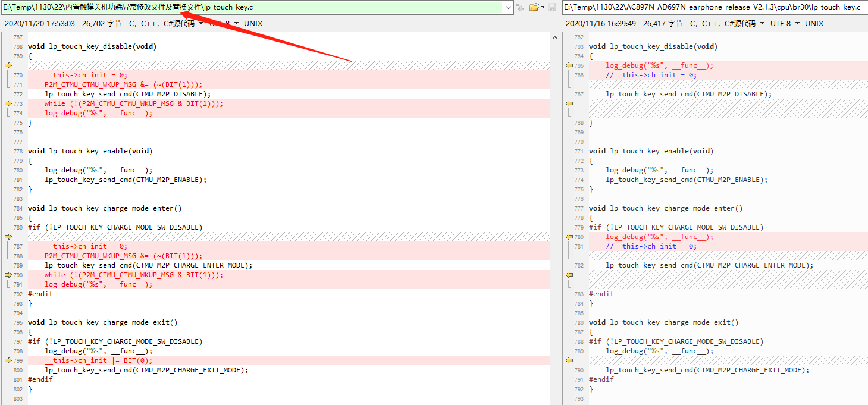Click right pane file size 26,417 字节
This screenshot has width=868, height=405.
(x=662, y=23)
